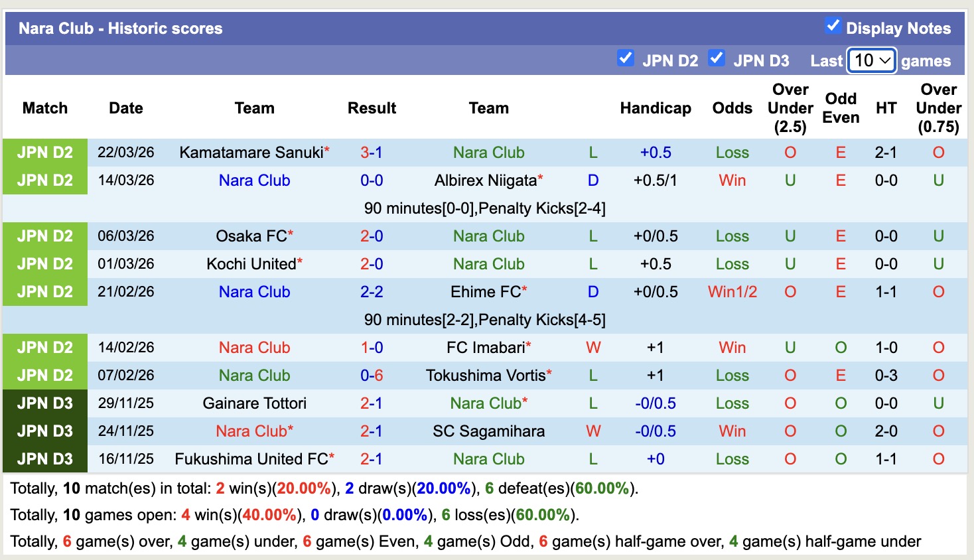Open the games count dropdown showing 10

[x=871, y=60]
